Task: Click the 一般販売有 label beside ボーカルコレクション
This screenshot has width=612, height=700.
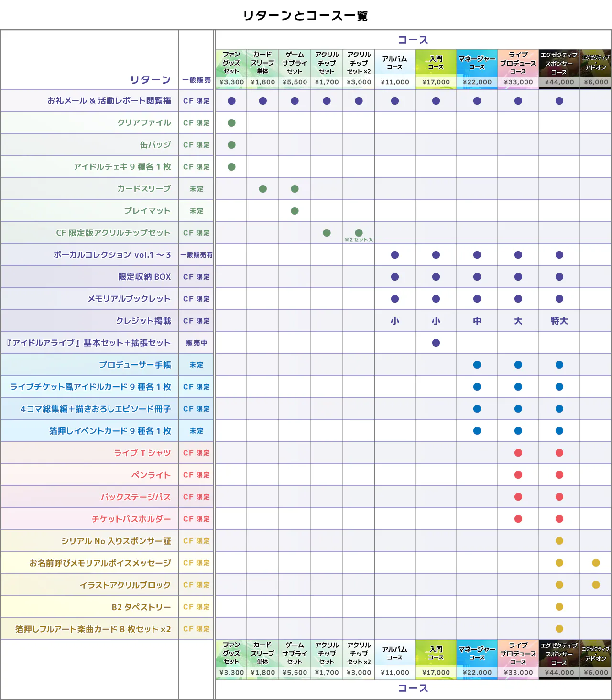Action: pyautogui.click(x=197, y=255)
